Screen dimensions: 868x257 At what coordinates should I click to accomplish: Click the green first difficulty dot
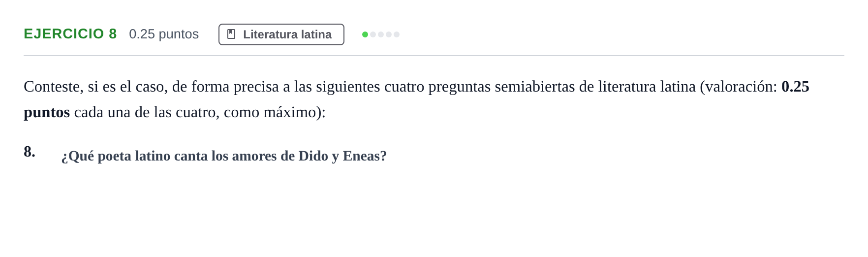(365, 34)
